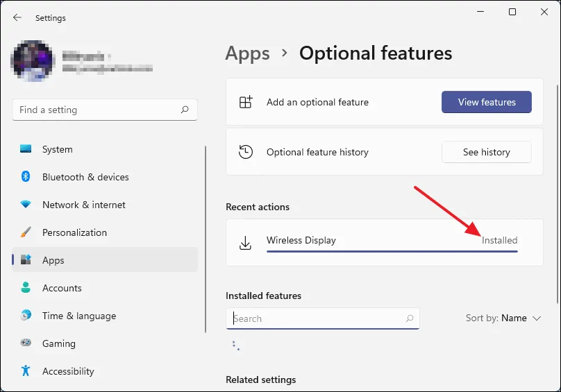Go to Bluetooth & devices settings
This screenshot has height=392, width=561.
pos(85,177)
